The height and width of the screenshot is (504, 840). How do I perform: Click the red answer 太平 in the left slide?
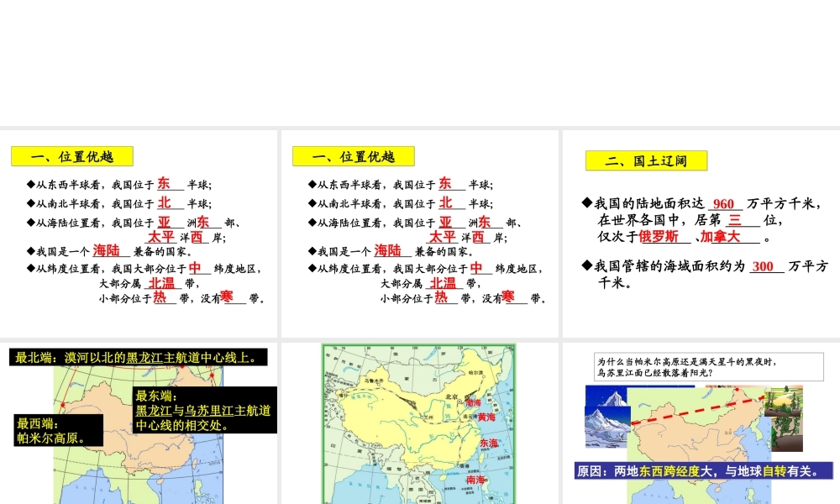pyautogui.click(x=161, y=236)
